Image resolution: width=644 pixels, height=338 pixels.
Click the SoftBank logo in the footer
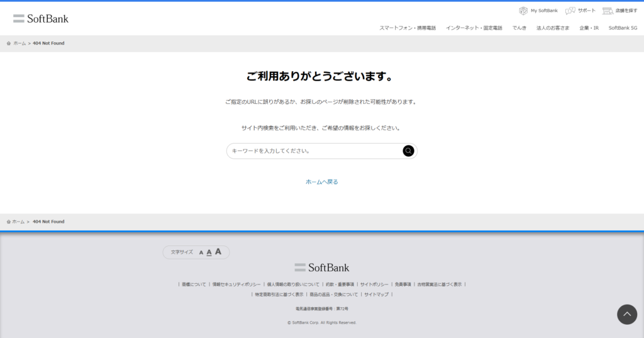click(x=321, y=268)
